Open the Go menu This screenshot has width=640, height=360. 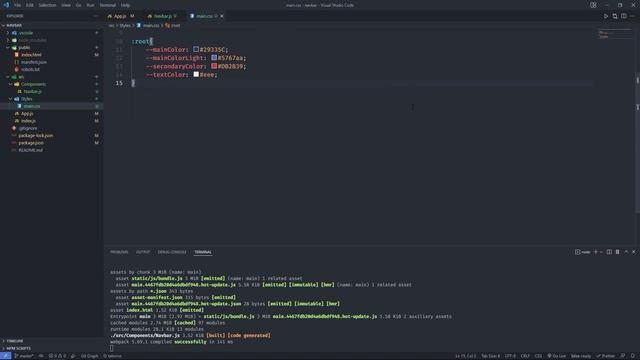79,5
